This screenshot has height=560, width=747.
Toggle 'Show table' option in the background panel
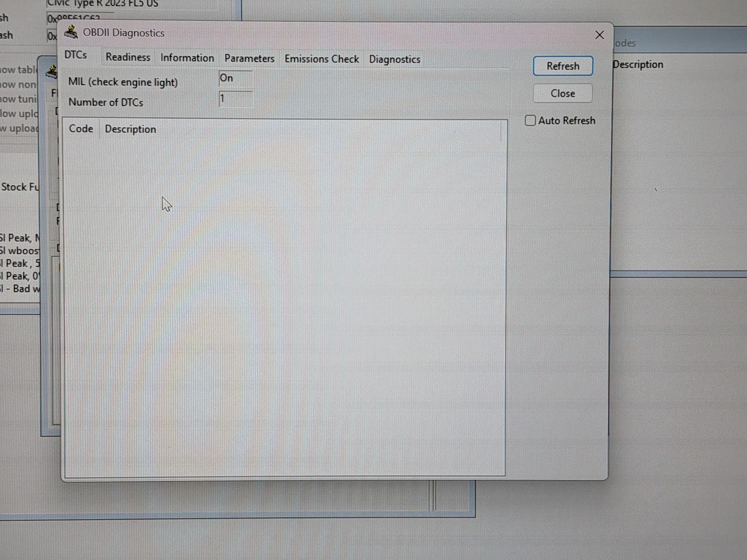17,69
